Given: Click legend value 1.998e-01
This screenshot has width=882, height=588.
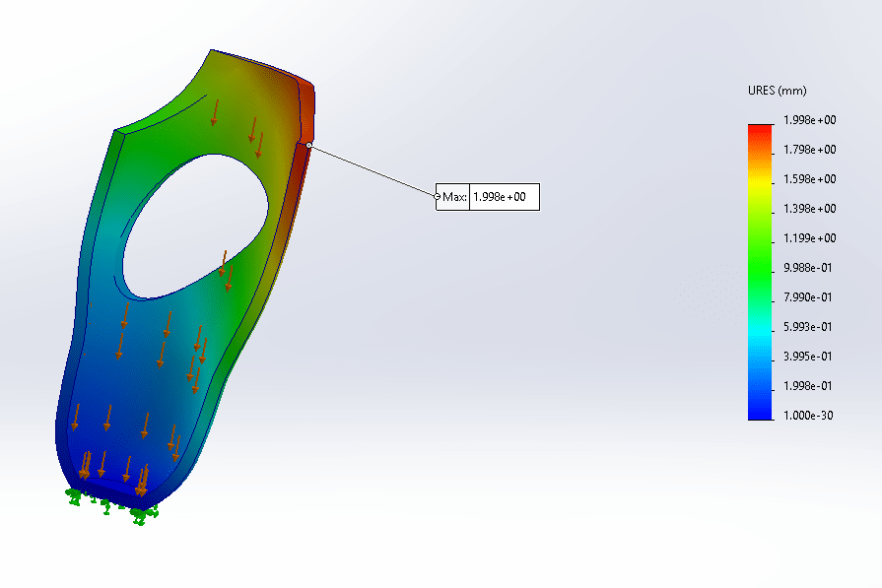Looking at the screenshot, I should (808, 386).
